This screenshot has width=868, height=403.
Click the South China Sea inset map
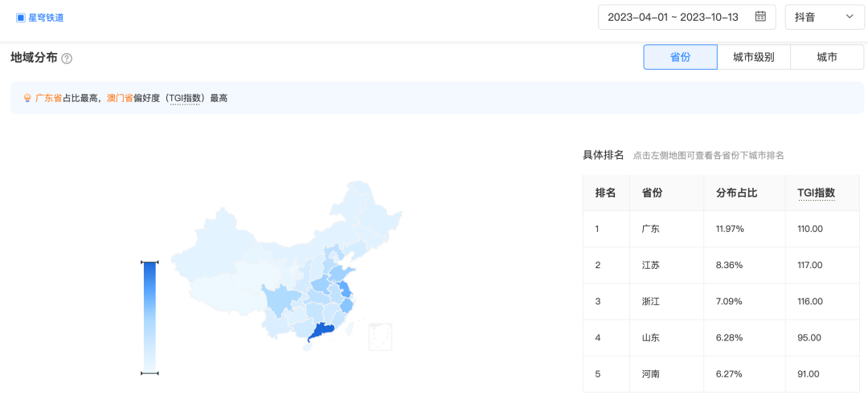(380, 336)
